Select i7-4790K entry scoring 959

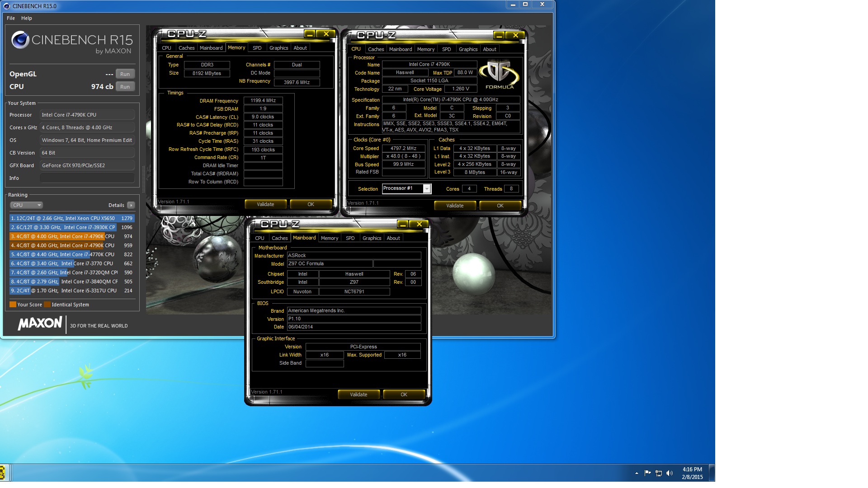(x=72, y=245)
